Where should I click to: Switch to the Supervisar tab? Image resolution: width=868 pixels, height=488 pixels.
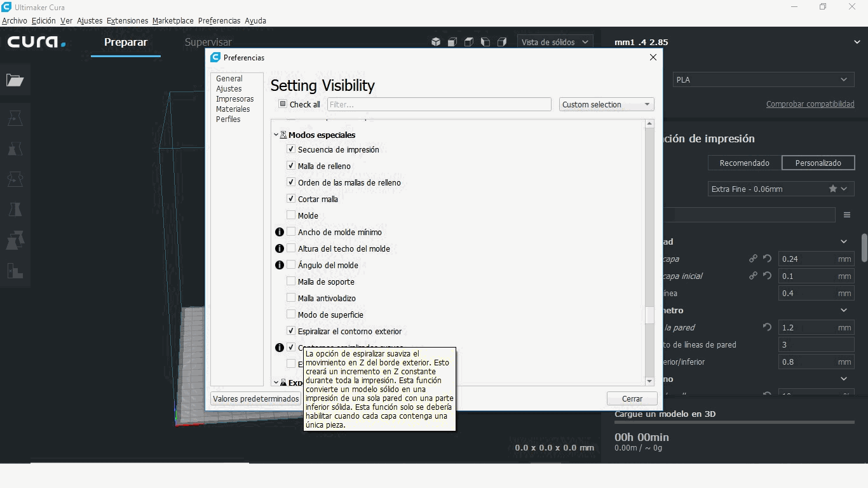tap(208, 42)
